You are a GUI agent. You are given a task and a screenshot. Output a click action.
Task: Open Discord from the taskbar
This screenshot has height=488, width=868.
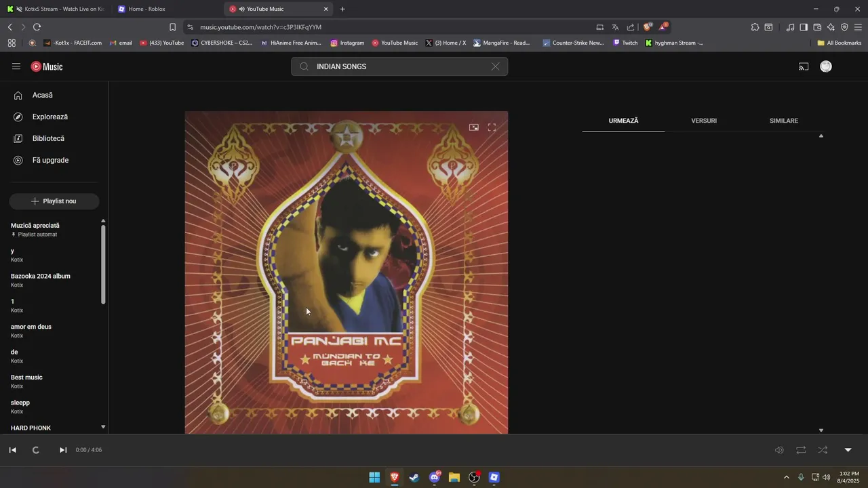(435, 477)
